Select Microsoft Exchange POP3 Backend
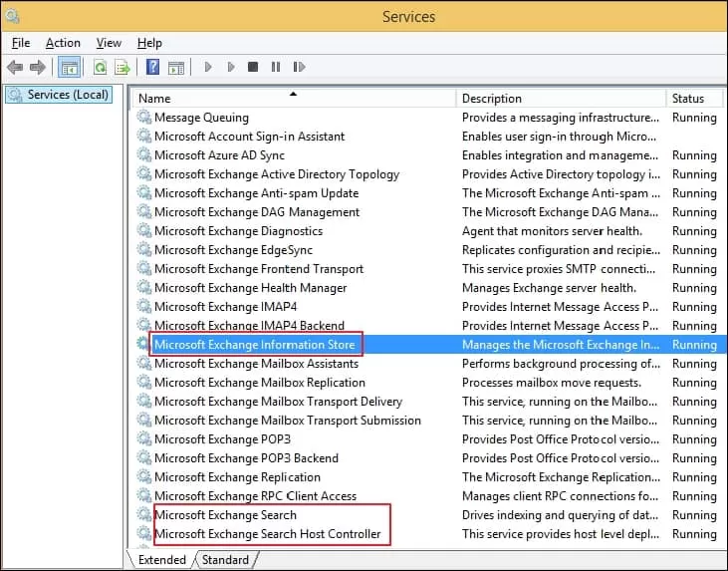The height and width of the screenshot is (571, 728). coord(246,458)
